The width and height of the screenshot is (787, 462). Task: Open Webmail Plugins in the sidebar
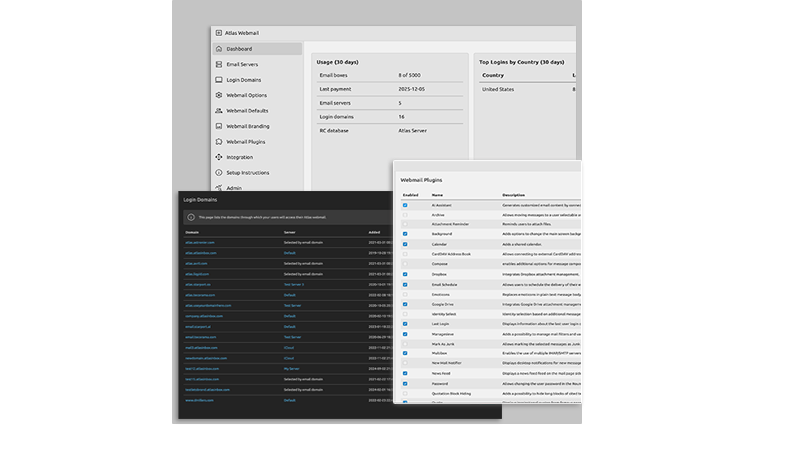pos(246,142)
